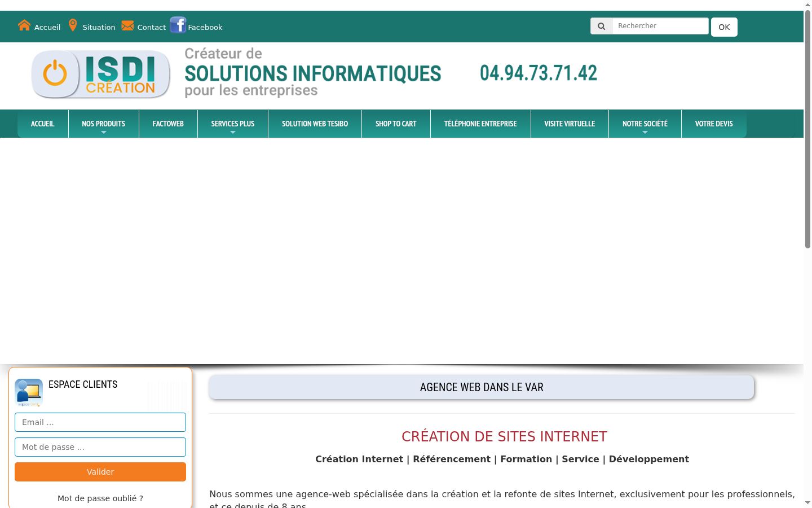This screenshot has width=812, height=508.
Task: Open the Contact link
Action: click(152, 27)
